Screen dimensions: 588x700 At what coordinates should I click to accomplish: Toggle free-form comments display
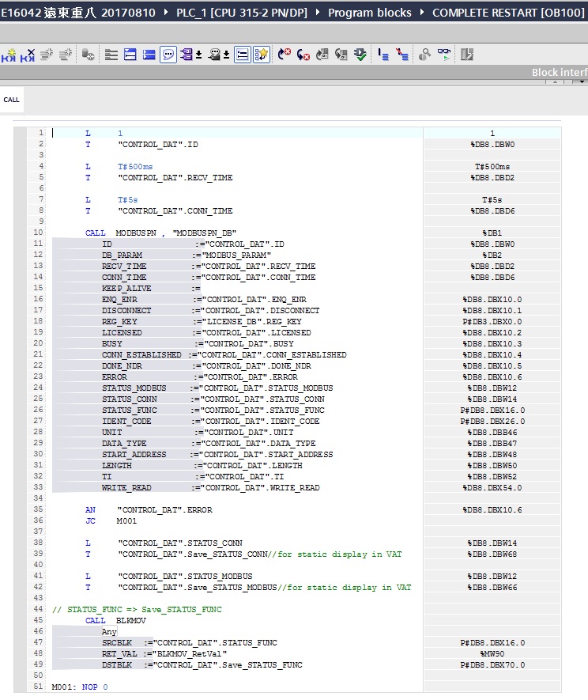[168, 55]
